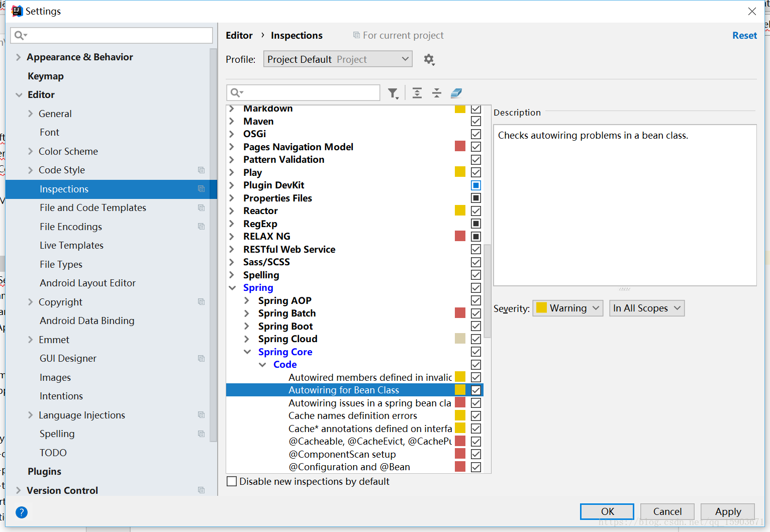770x532 pixels.
Task: Click the Editor breadcrumb
Action: click(239, 36)
